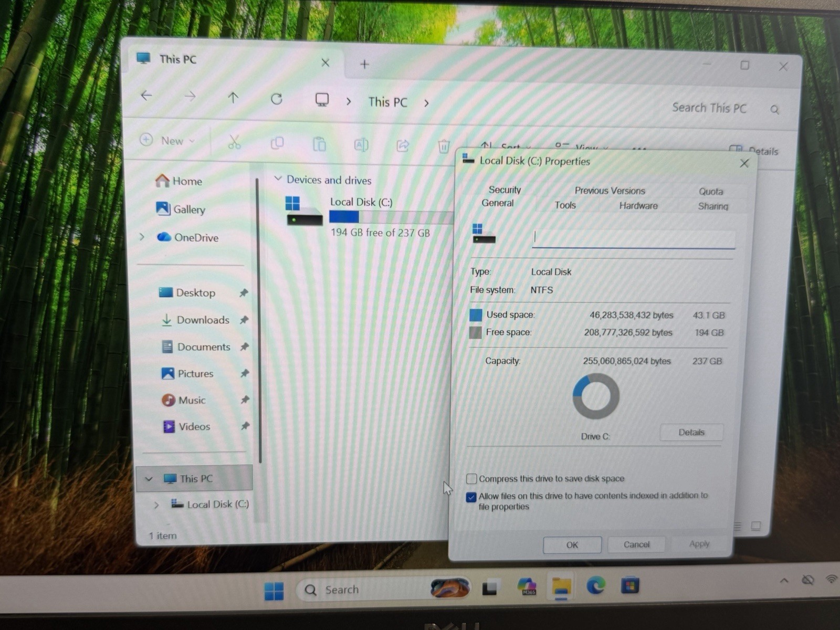Click the Share icon in Explorer toolbar
The image size is (840, 630).
[403, 145]
